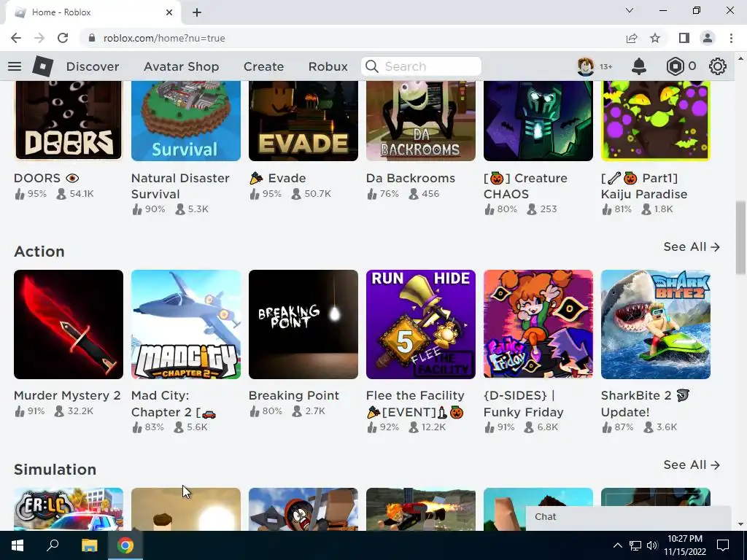Click the Action section heading
The image size is (747, 560).
(39, 251)
